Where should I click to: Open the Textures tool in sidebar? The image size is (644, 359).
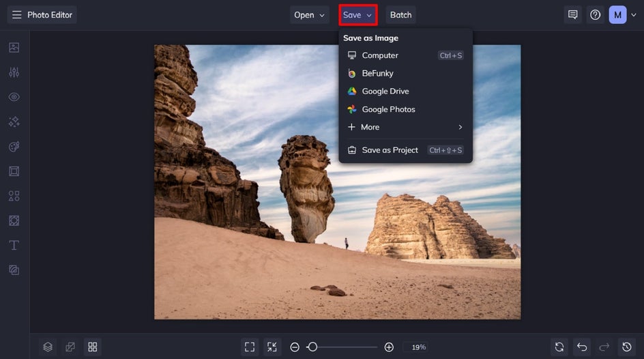coord(14,270)
